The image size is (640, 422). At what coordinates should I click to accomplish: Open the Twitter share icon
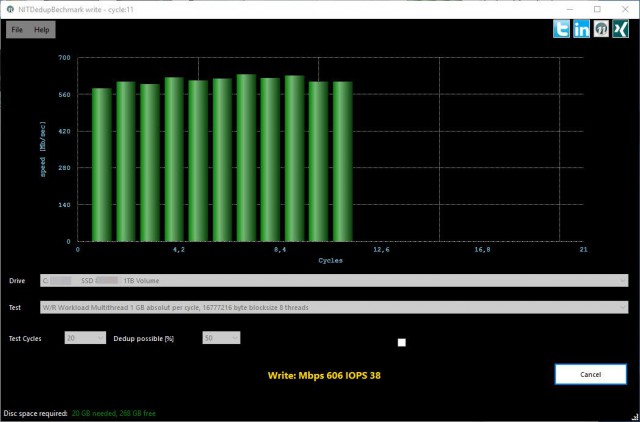pos(561,29)
